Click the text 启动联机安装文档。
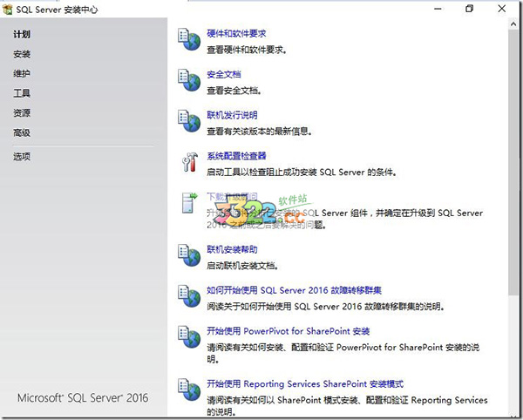 click(243, 266)
